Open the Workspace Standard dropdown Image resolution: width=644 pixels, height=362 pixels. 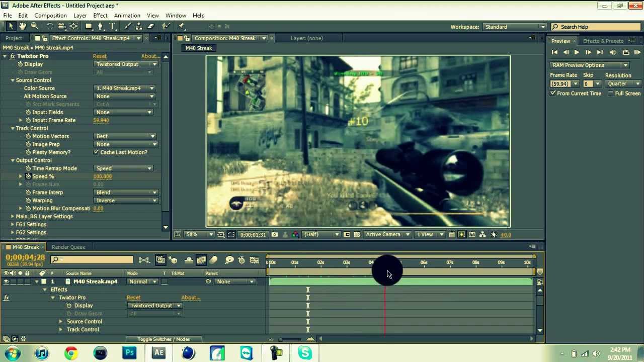coord(514,27)
